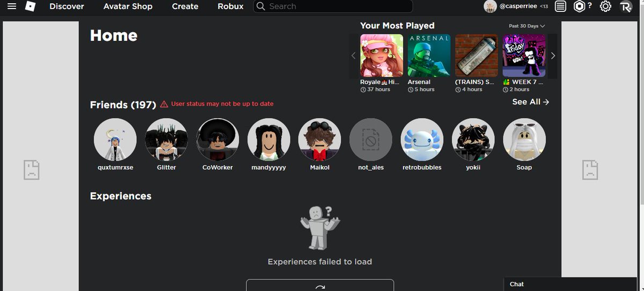Open friend Soap avatar
Screen dimensions: 644x291
tap(524, 140)
